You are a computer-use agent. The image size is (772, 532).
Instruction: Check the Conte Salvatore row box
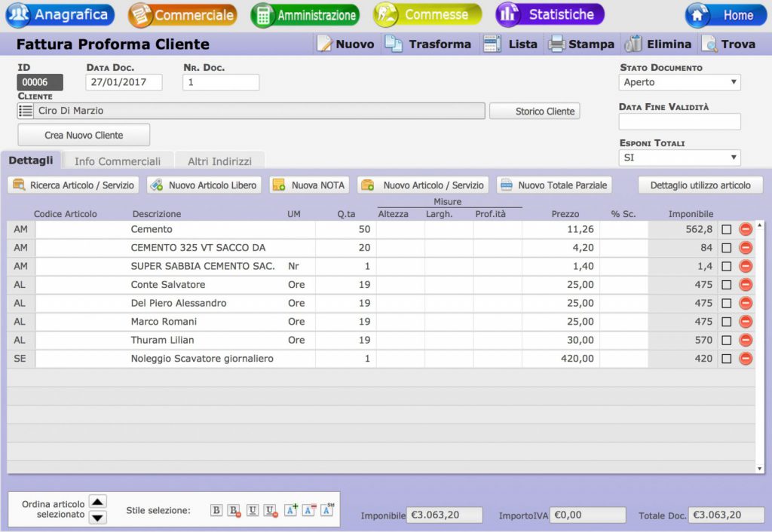click(726, 285)
